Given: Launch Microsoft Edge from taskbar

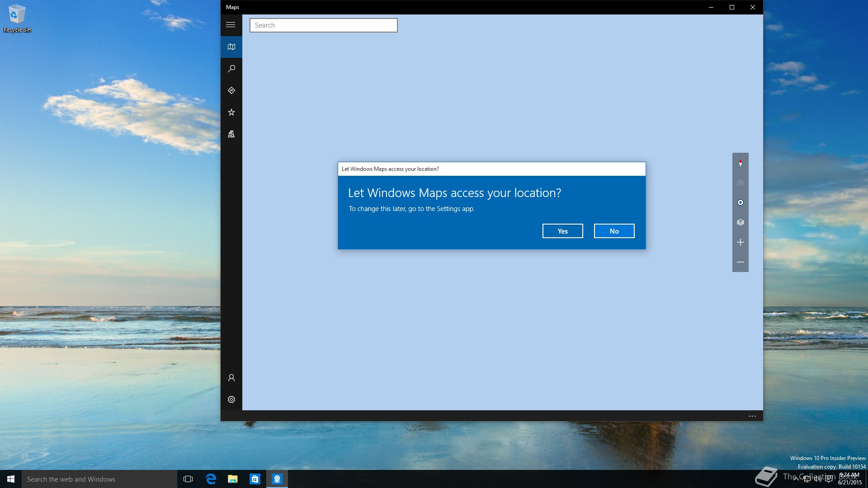Looking at the screenshot, I should point(211,479).
